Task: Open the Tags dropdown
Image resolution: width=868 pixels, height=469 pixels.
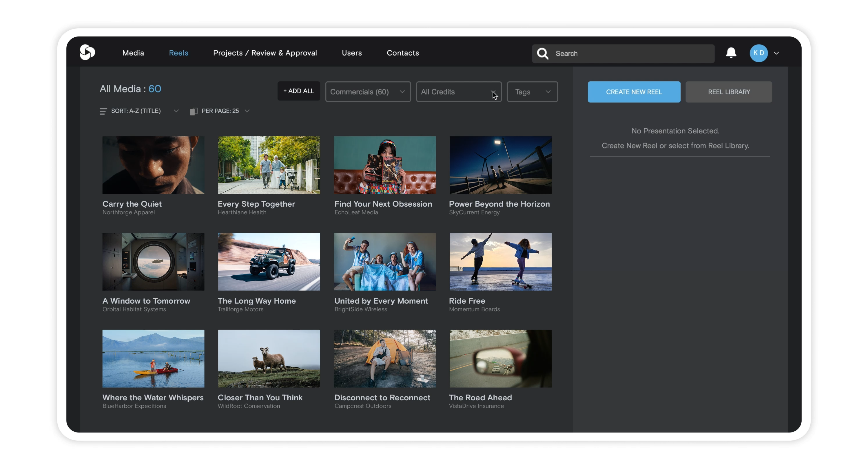Action: click(x=532, y=92)
